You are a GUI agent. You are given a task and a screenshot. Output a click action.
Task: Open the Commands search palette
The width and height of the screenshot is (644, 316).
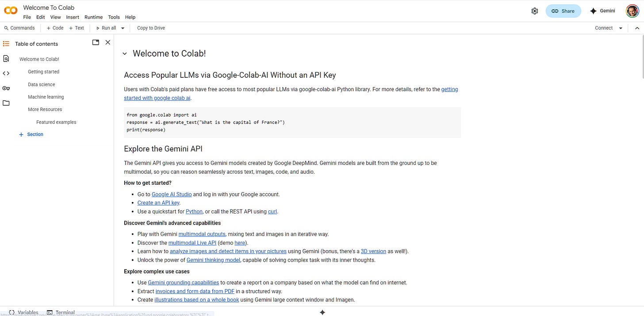point(19,27)
